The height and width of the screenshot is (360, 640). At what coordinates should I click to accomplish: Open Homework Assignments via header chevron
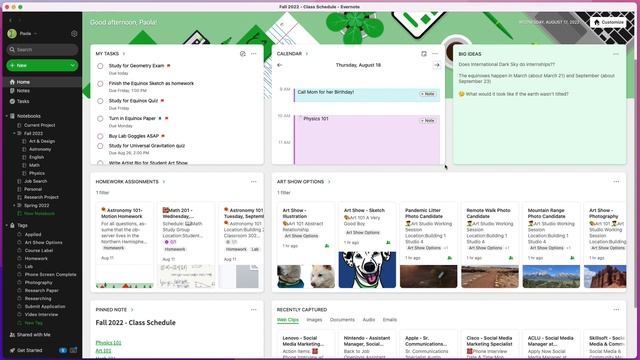click(164, 182)
